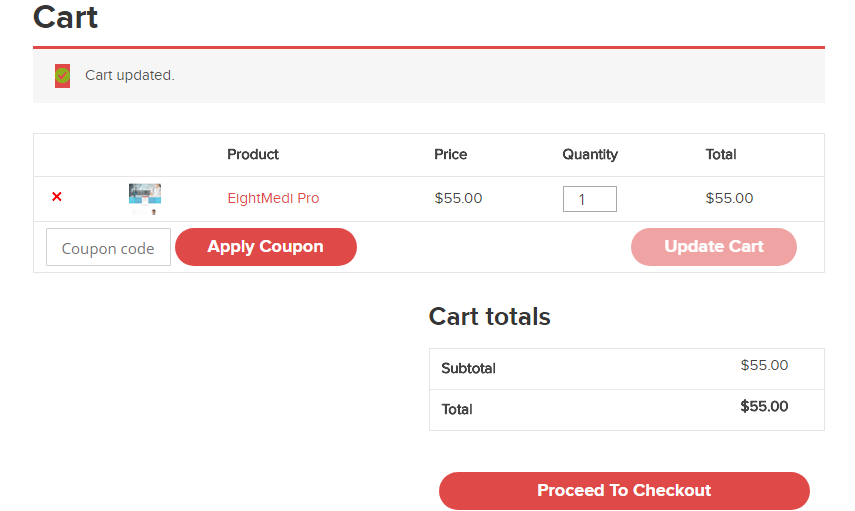
Task: Click the Product column header
Action: [253, 154]
